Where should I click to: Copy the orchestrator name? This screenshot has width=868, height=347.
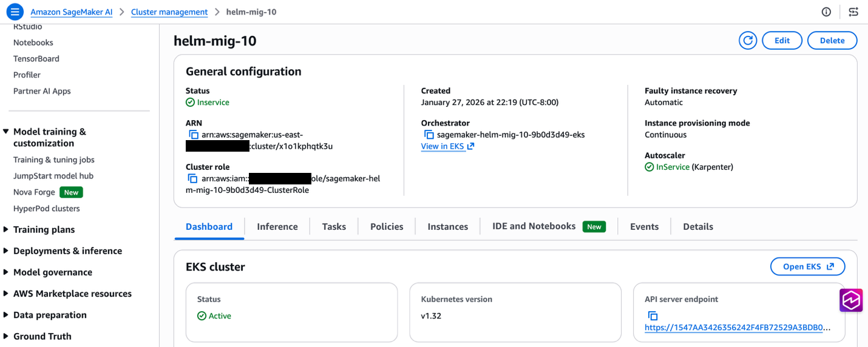pyautogui.click(x=429, y=135)
